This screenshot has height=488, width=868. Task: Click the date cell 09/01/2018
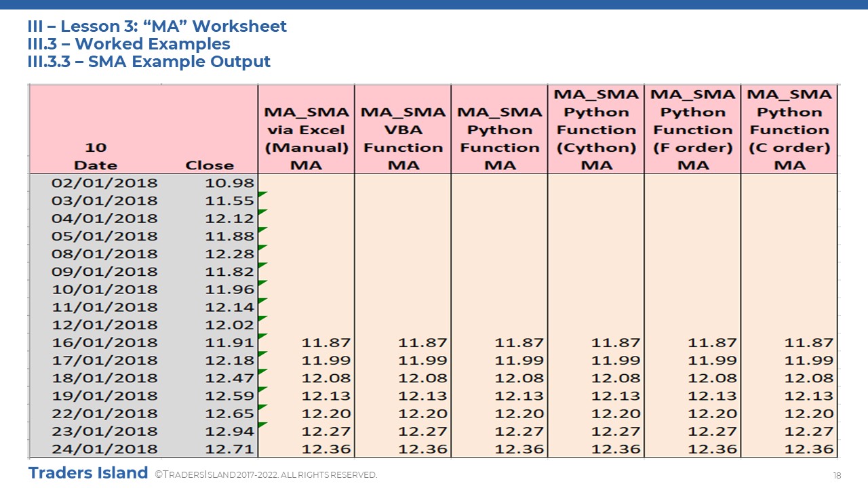point(104,271)
